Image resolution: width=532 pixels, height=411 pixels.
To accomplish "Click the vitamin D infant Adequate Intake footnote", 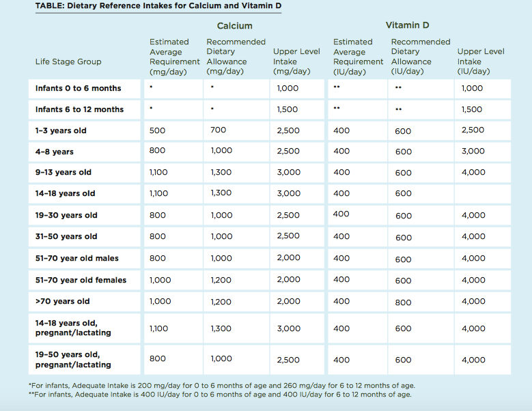I will [x=220, y=395].
